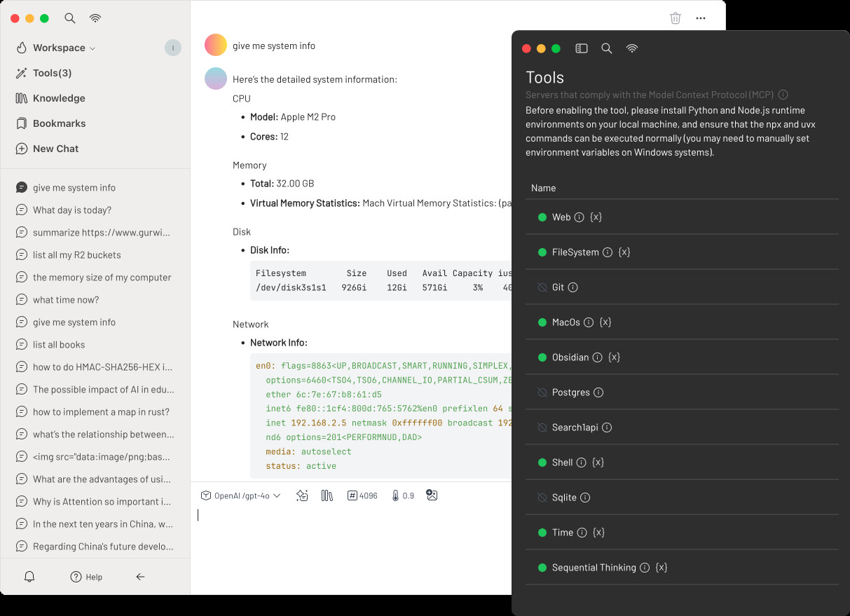Click the trash icon to delete chat

pos(676,18)
